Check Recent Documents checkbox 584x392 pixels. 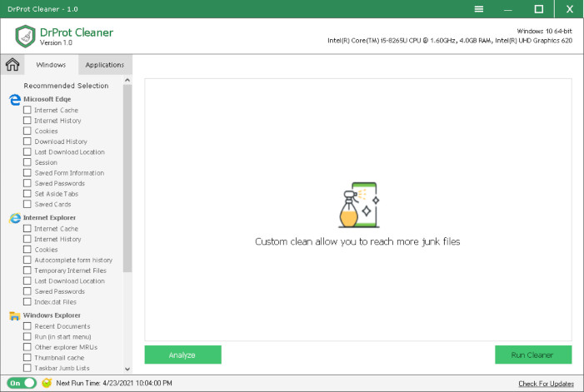(x=27, y=325)
